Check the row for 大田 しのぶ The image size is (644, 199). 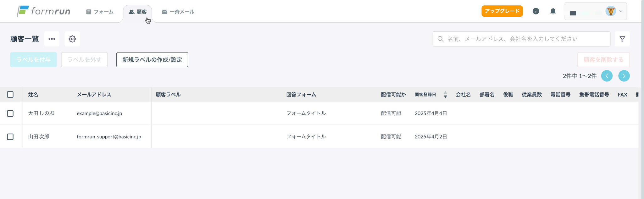(x=10, y=113)
